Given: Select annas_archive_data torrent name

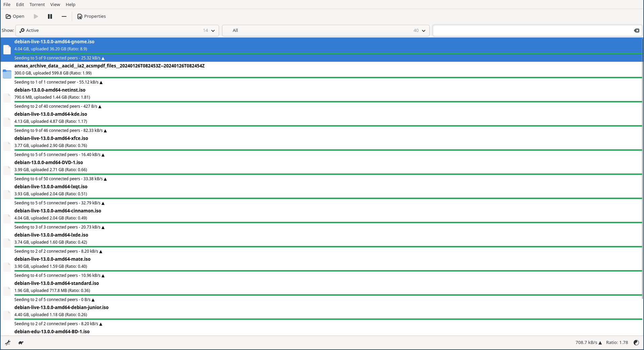Looking at the screenshot, I should tap(109, 66).
